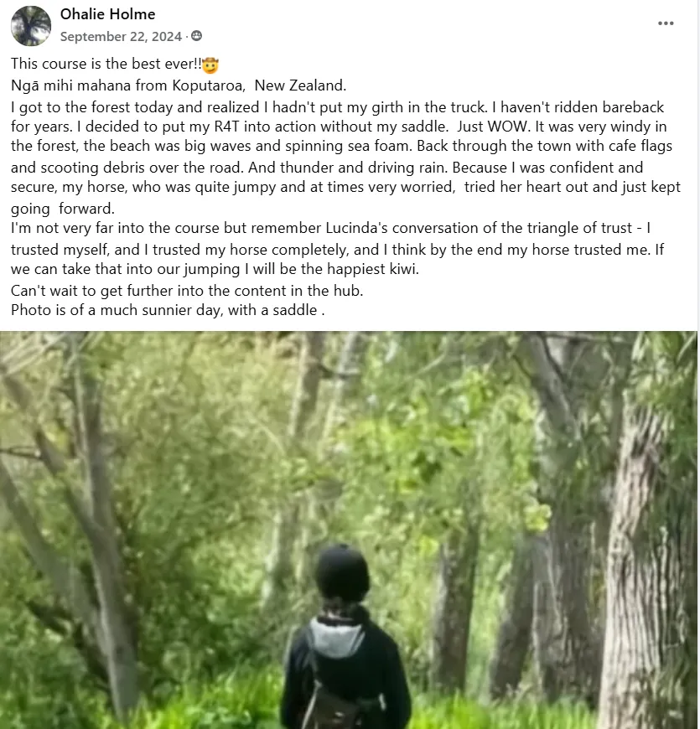Image resolution: width=700 pixels, height=729 pixels.
Task: Click the cowboy-hat emoji after "best ever!!"
Action: click(x=210, y=65)
